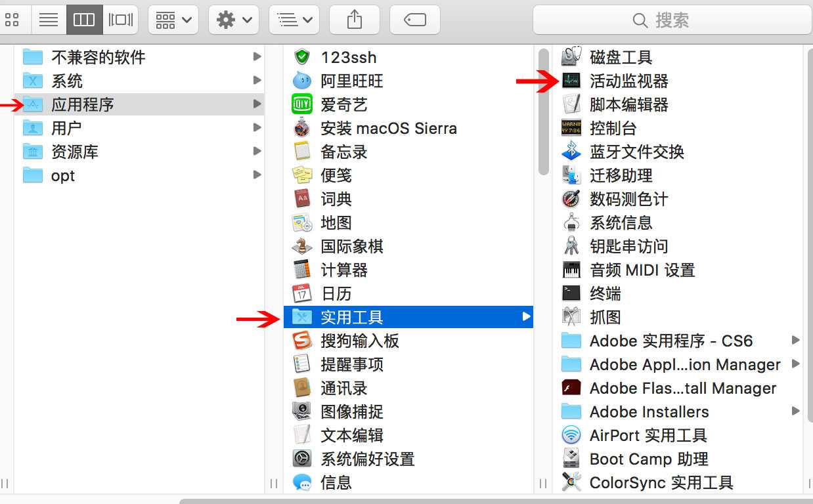Viewport: 813px width, 504px height.
Task: Open the arrange-by grouping dropdown
Action: (x=173, y=20)
